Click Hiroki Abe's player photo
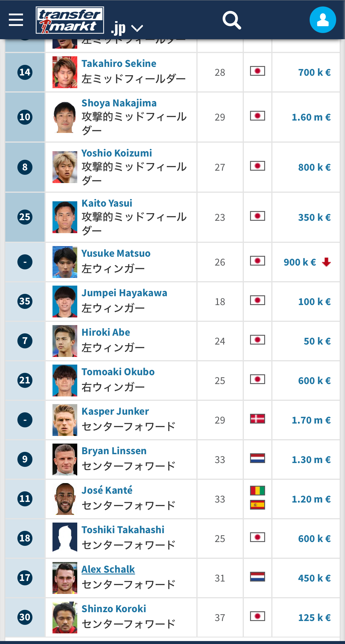Screen dimensions: 345x644 (x=65, y=341)
